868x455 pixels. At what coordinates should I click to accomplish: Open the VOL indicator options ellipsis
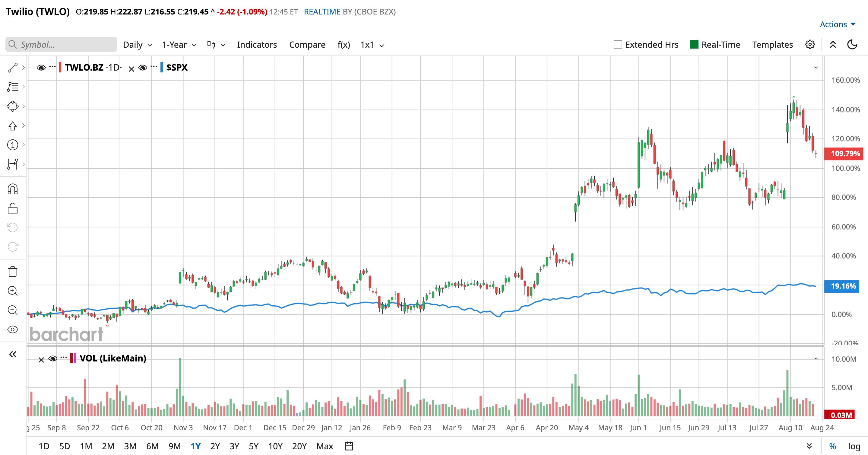[64, 357]
